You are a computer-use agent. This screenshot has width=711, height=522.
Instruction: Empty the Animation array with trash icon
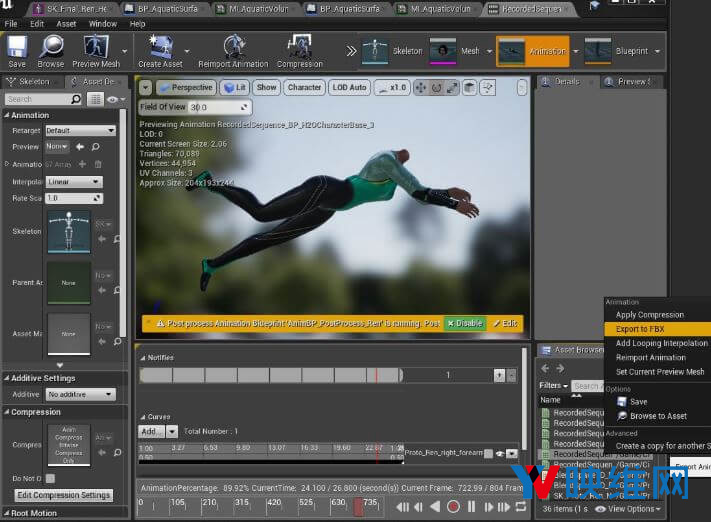(98, 164)
